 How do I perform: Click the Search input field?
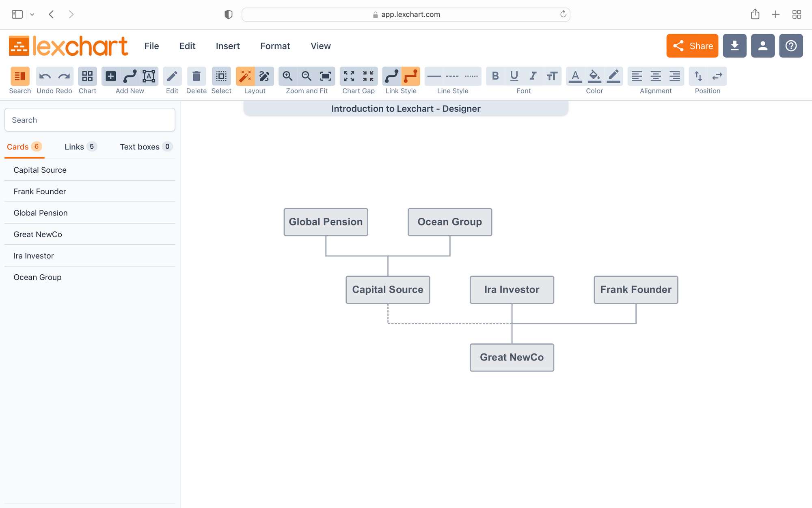point(90,119)
